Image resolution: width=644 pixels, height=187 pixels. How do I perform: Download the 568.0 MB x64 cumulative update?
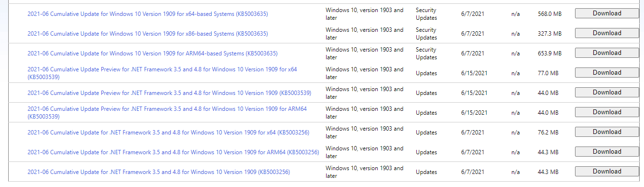(x=607, y=13)
